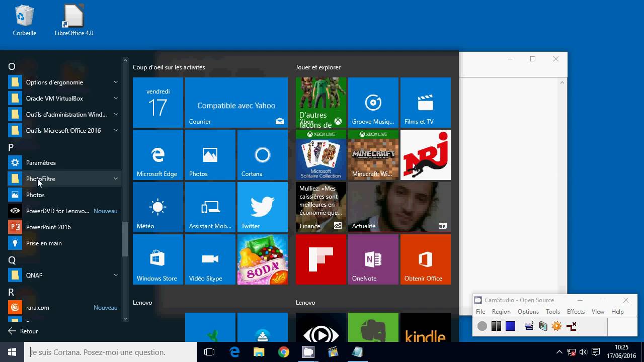Expand the PhotoFiltre folder chevron
The image size is (644, 362).
point(116,179)
